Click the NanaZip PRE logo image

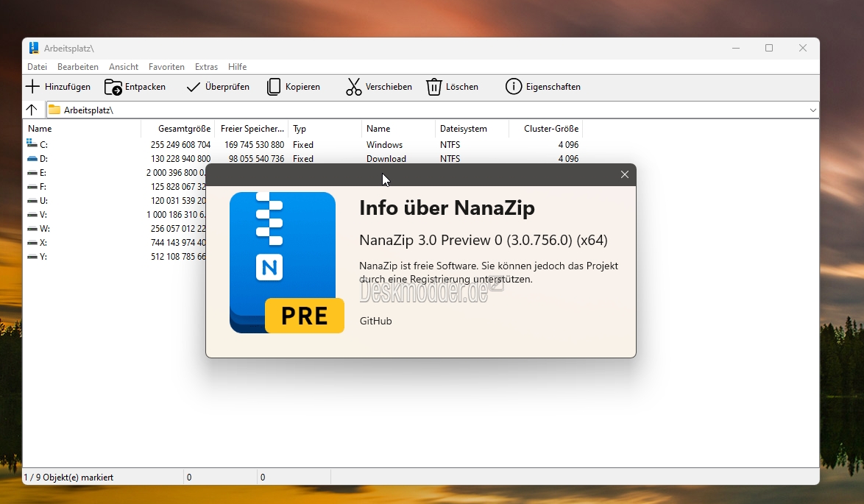(286, 263)
